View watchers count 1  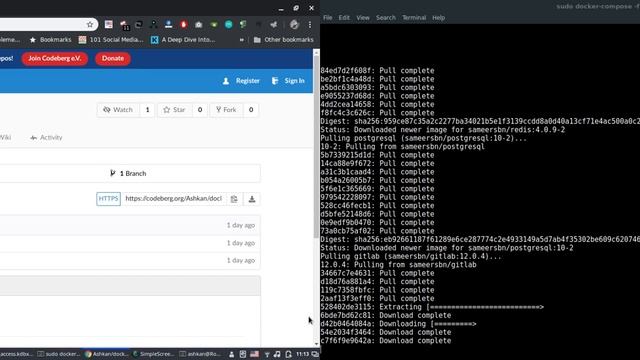click(147, 110)
